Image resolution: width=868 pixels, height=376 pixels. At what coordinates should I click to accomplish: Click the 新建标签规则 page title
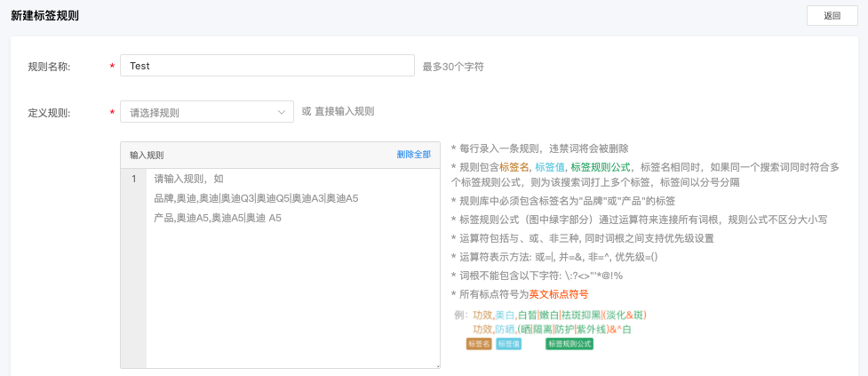pos(45,15)
